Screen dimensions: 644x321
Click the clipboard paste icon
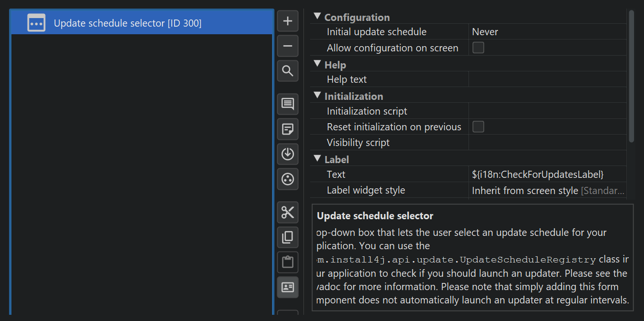click(x=288, y=262)
